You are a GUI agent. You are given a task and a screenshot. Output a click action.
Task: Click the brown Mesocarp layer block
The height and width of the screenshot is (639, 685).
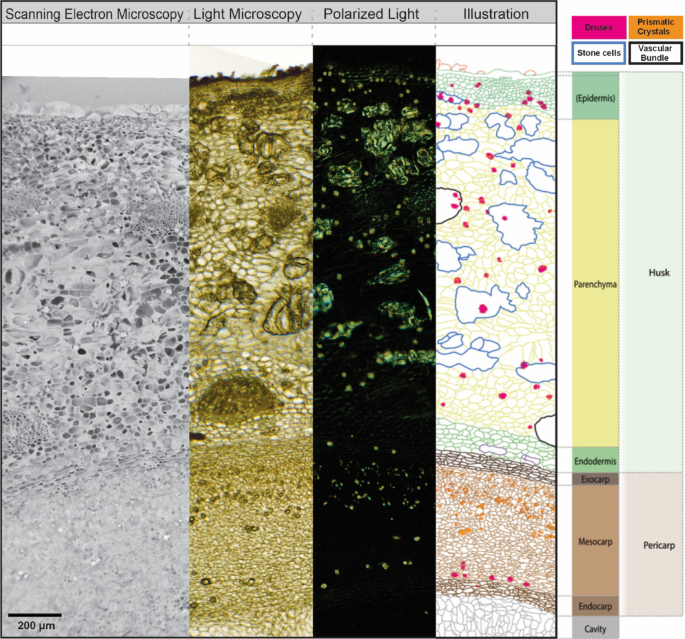tap(595, 541)
